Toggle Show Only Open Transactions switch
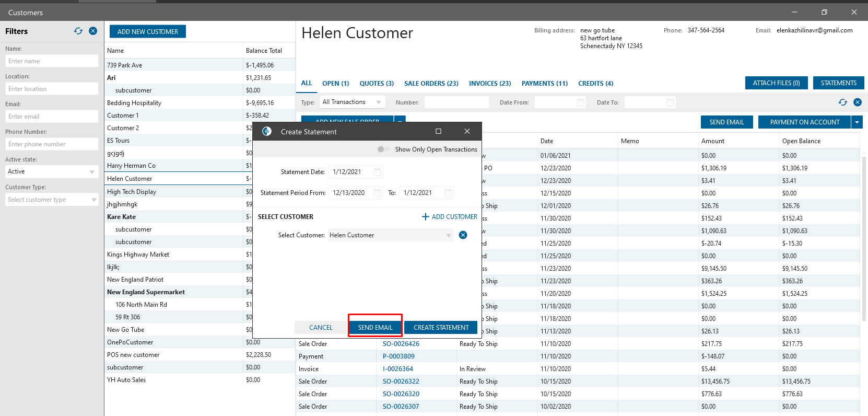 tap(384, 149)
